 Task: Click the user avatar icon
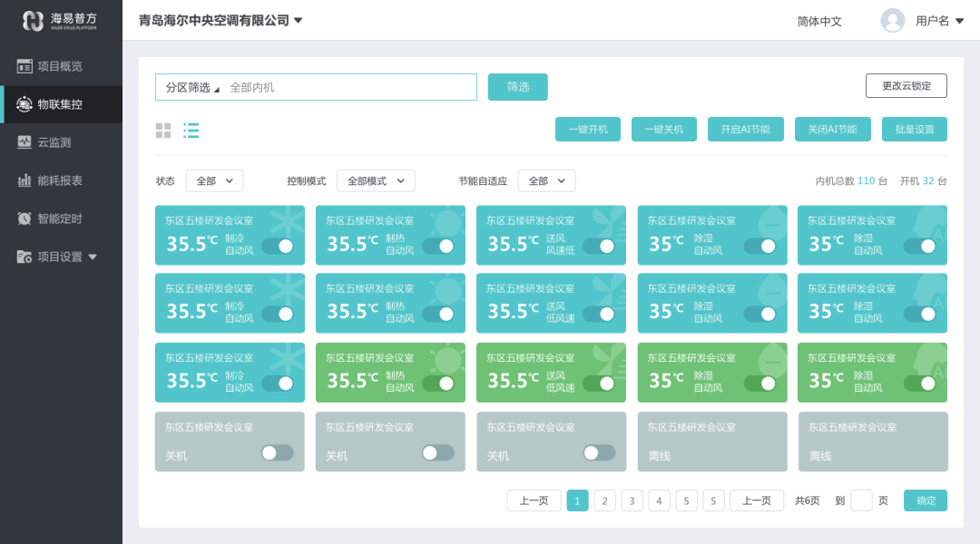893,21
